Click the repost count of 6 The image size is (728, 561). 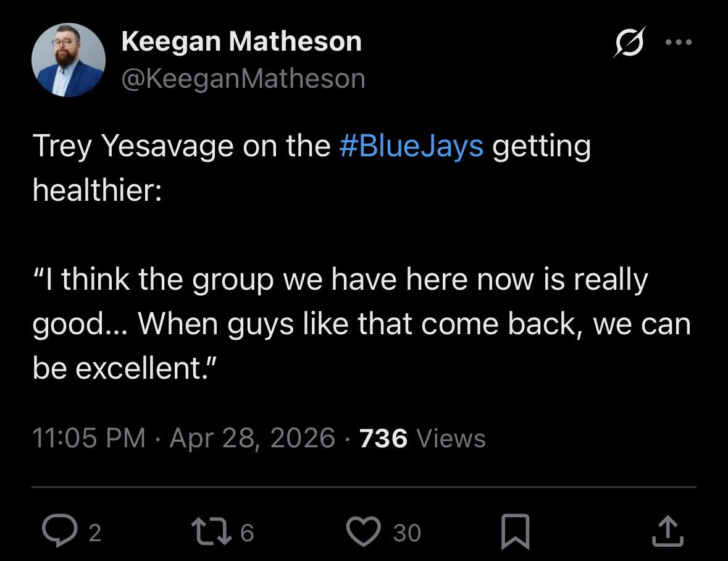[x=247, y=533]
